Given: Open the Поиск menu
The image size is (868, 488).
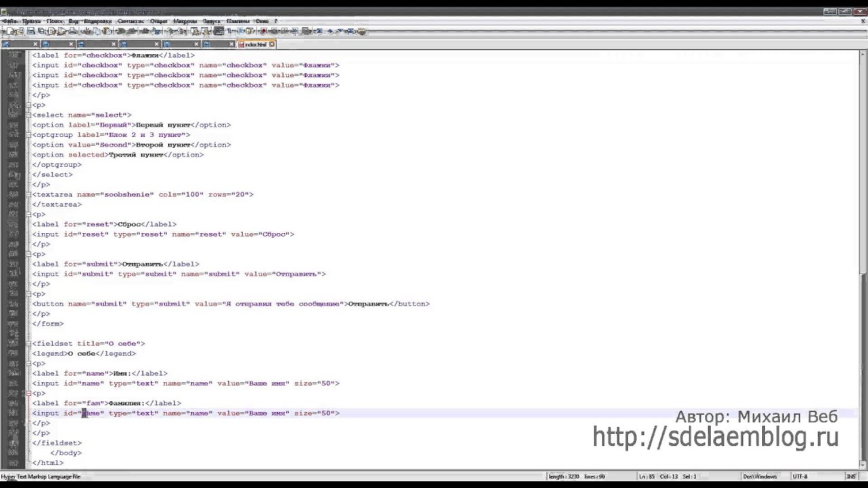Looking at the screenshot, I should click(x=55, y=21).
